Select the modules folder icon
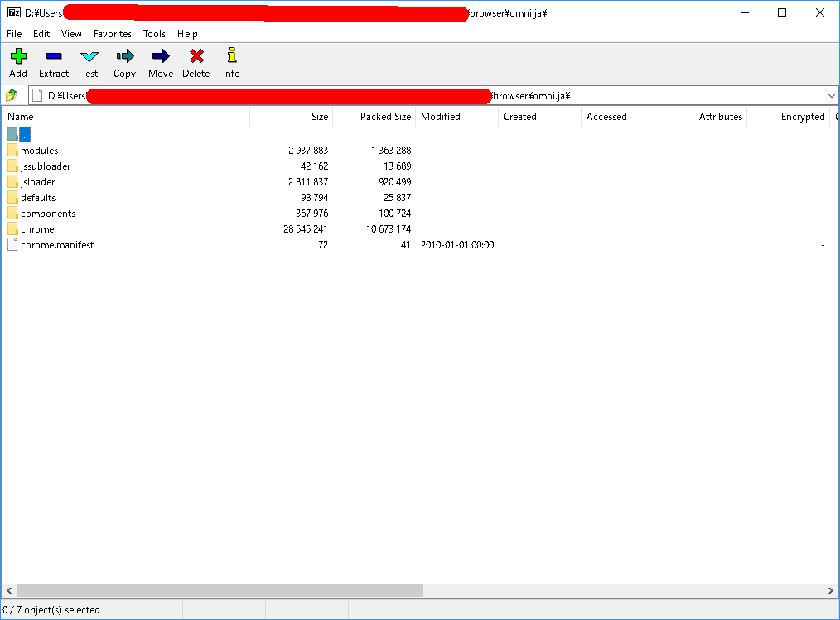The height and width of the screenshot is (620, 840). 13,151
